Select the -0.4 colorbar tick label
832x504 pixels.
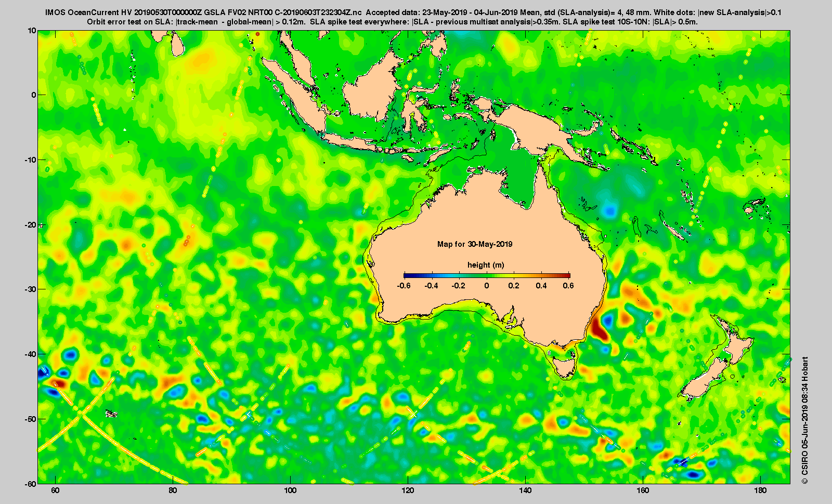tap(431, 286)
